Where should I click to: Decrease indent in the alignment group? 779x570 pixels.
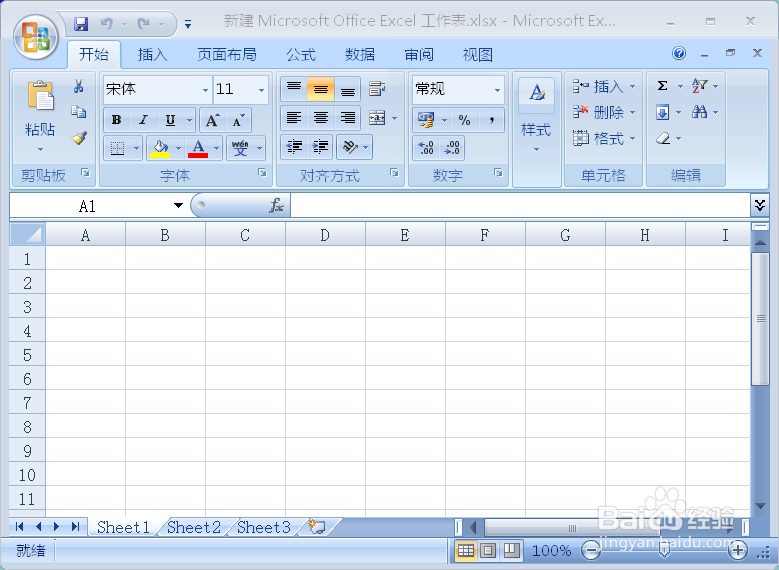[294, 147]
